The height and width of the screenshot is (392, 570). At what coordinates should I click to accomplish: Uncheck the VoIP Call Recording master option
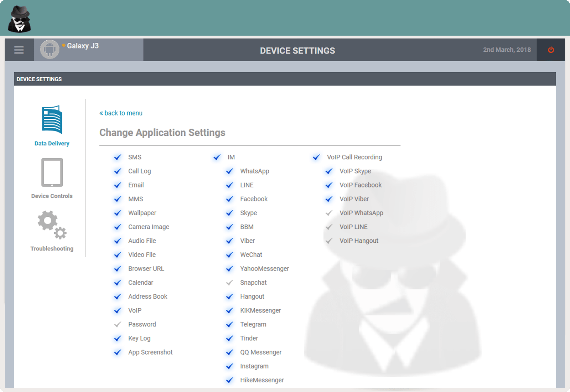(x=316, y=157)
